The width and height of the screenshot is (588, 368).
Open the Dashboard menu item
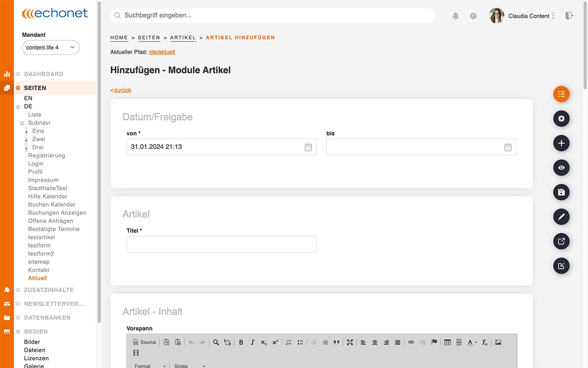43,74
